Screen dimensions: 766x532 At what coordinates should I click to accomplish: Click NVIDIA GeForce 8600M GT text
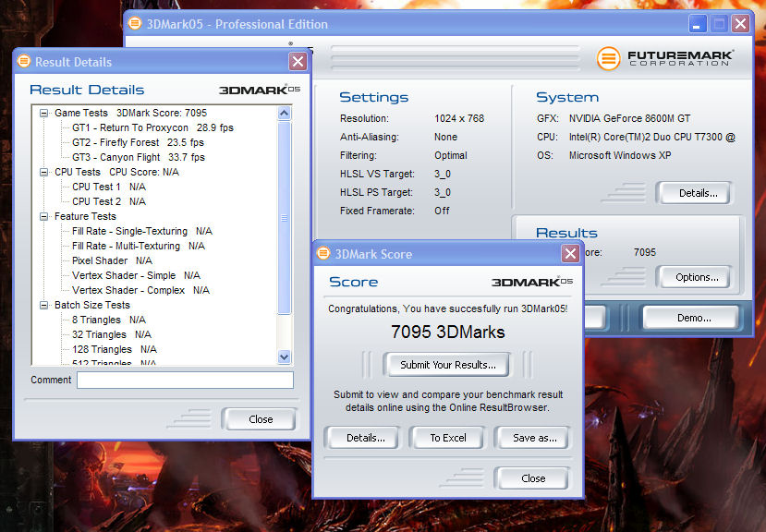click(629, 118)
